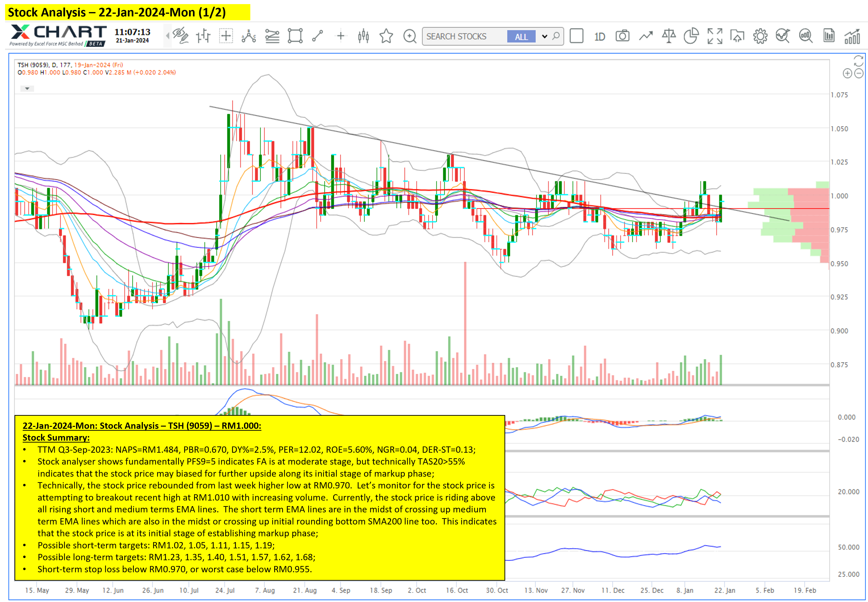
Task: Open chart settings gear icon
Action: (760, 36)
